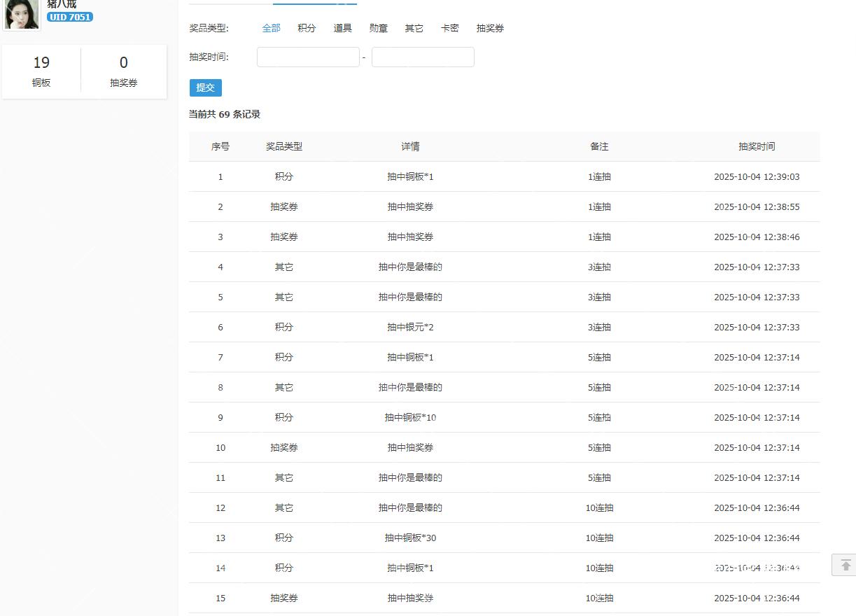Open the 铜板 balance of 19
Viewport: 856px width, 616px height.
point(41,71)
